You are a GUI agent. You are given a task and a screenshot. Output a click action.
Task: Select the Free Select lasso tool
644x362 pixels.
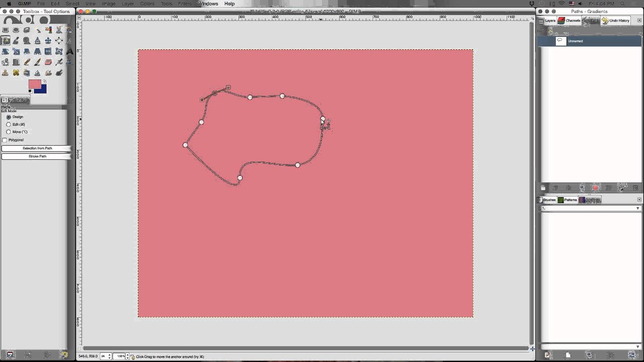[27, 30]
